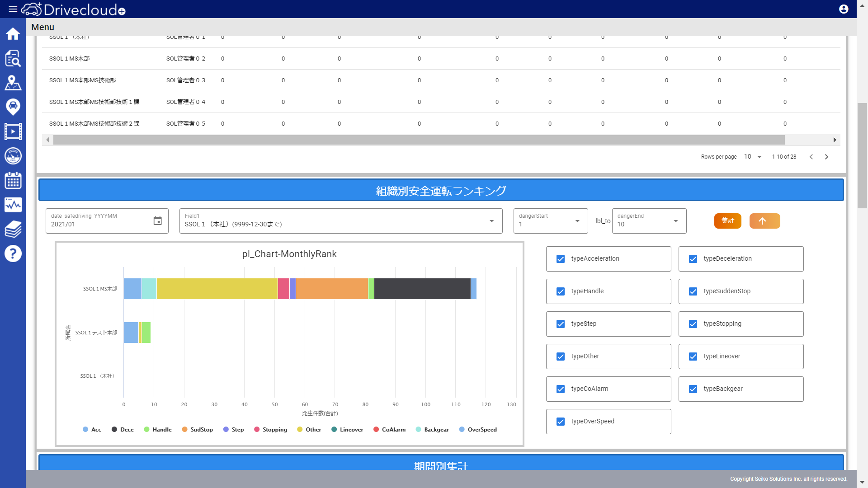
Task: Open the hamburger menu icon
Action: point(13,9)
